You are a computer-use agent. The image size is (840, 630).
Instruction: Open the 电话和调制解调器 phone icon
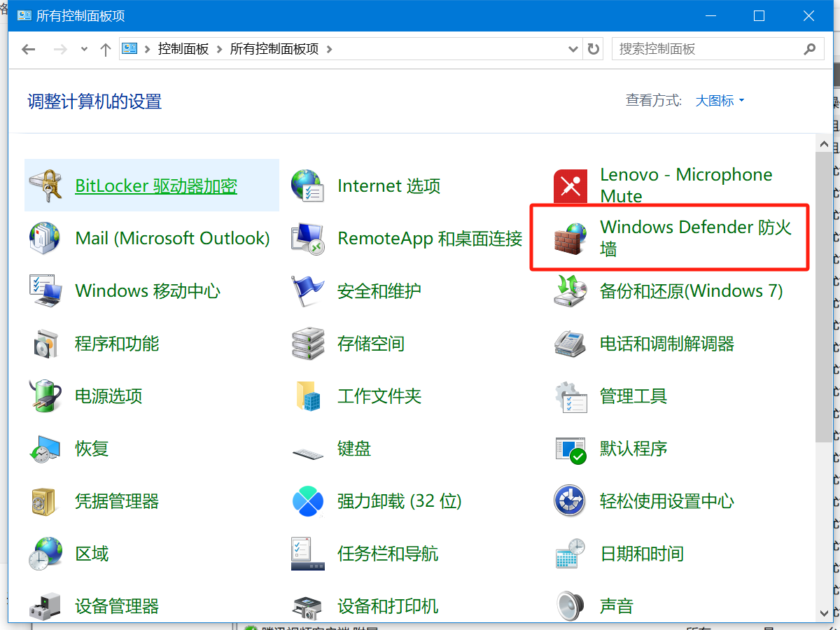tap(570, 343)
